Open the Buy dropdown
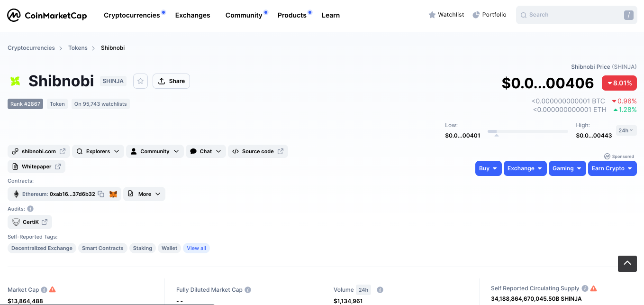Viewport: 644px width, 305px height. [x=488, y=168]
